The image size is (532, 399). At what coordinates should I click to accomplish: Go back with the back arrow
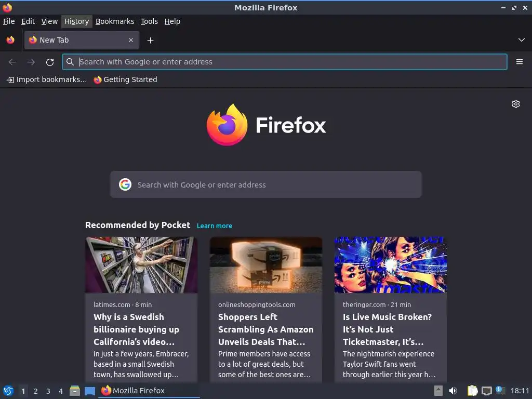[x=12, y=62]
